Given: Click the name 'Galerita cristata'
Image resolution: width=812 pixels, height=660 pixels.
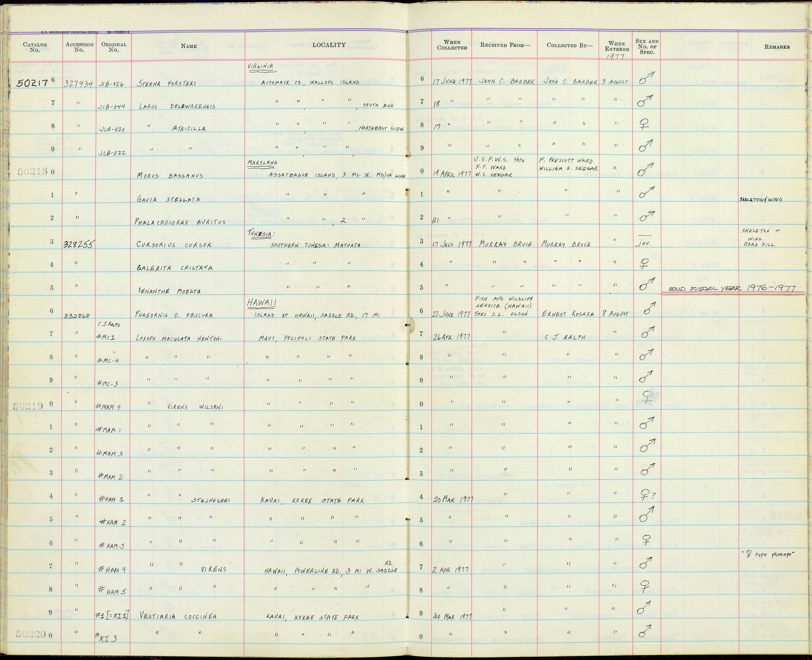Looking at the screenshot, I should (174, 268).
